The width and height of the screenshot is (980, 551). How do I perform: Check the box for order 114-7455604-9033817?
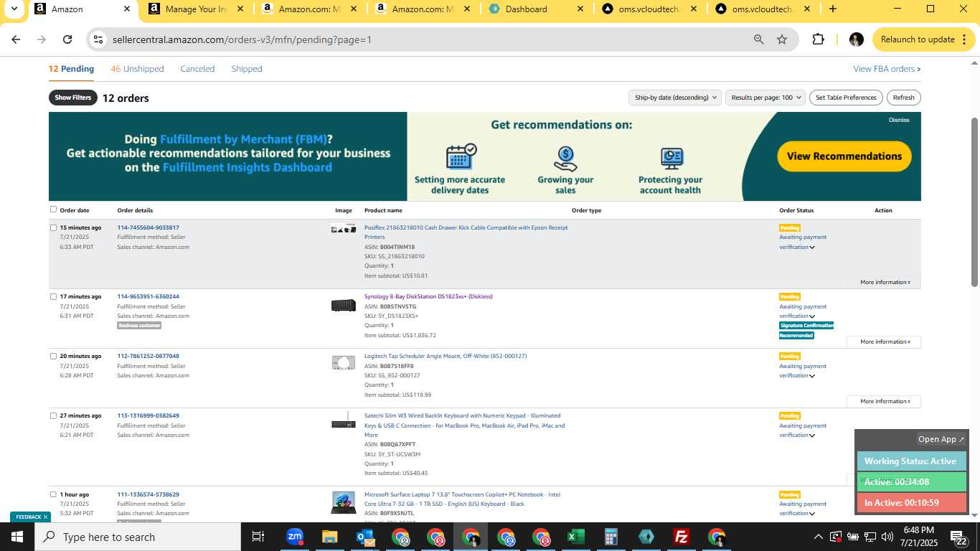pos(53,227)
